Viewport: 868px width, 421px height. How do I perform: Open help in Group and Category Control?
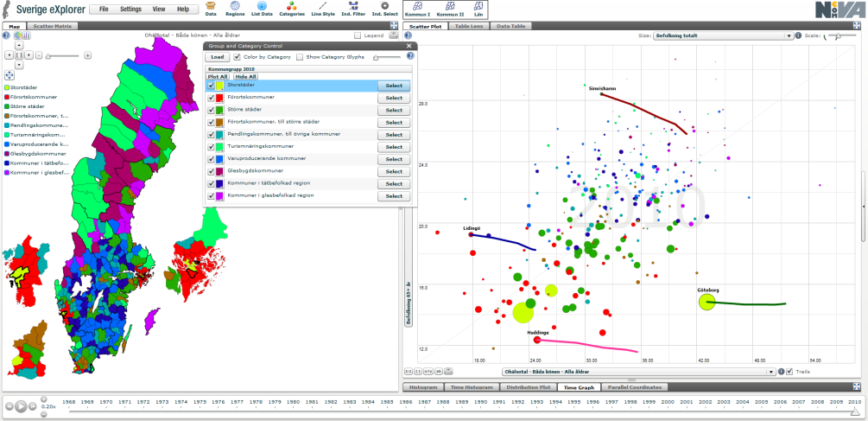coord(410,56)
